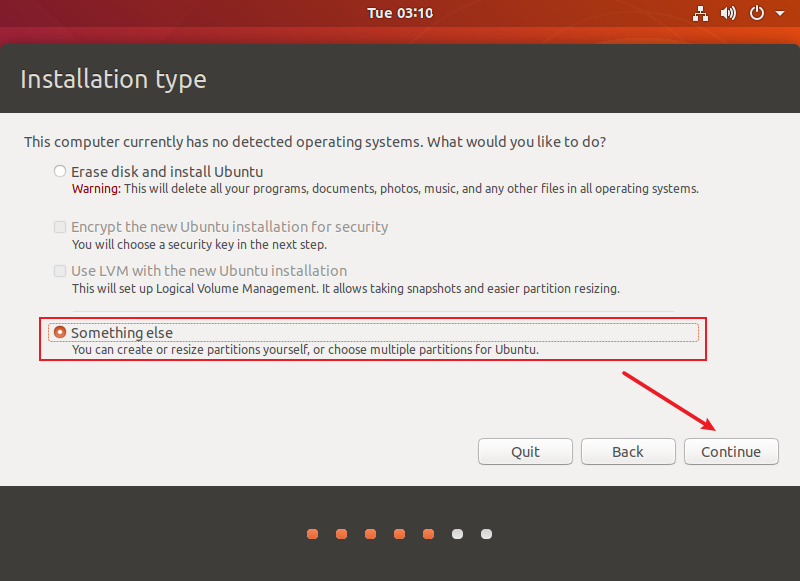Proceed with the Continue button
800x581 pixels.
731,451
